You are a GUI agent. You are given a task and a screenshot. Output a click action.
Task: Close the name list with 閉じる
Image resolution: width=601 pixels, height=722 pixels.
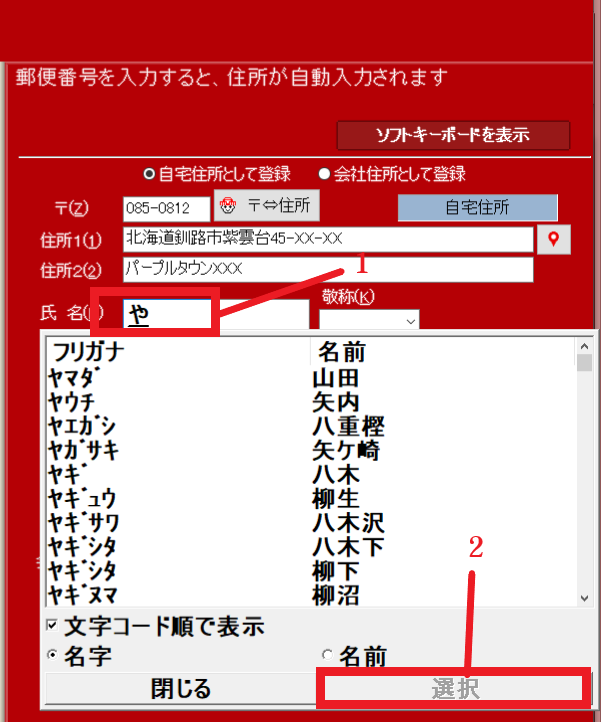click(181, 689)
